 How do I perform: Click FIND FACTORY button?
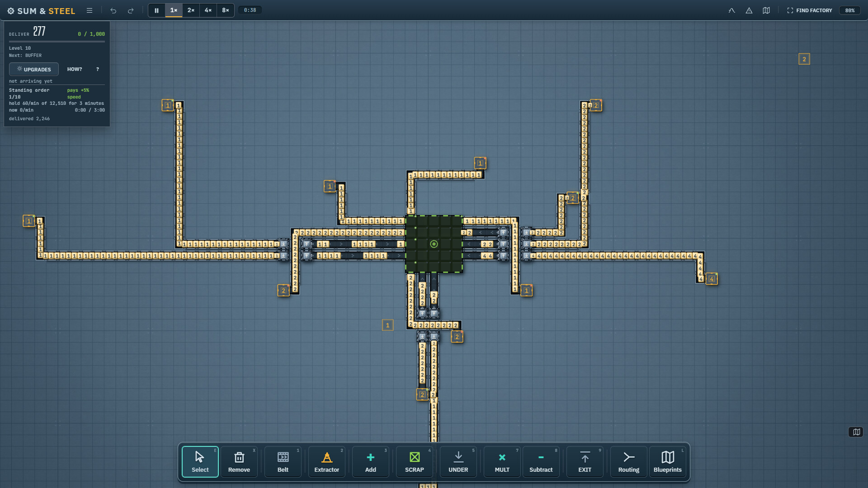[810, 10]
